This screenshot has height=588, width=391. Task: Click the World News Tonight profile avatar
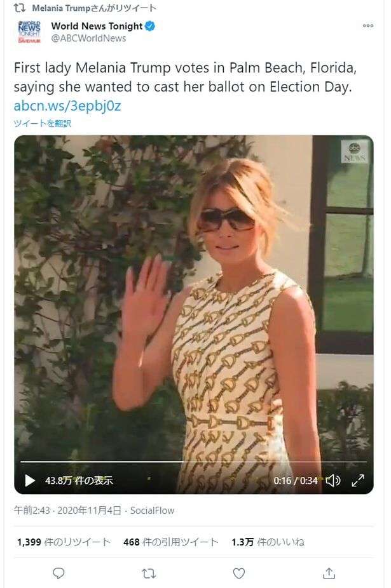[x=29, y=32]
